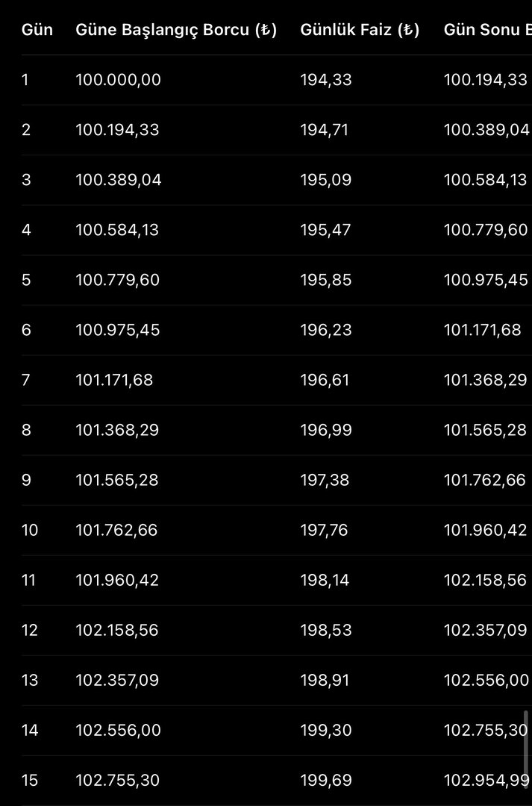Click end-of-day balance 100.389,04 in row 2
Screen dimensions: 532x806
pos(486,130)
